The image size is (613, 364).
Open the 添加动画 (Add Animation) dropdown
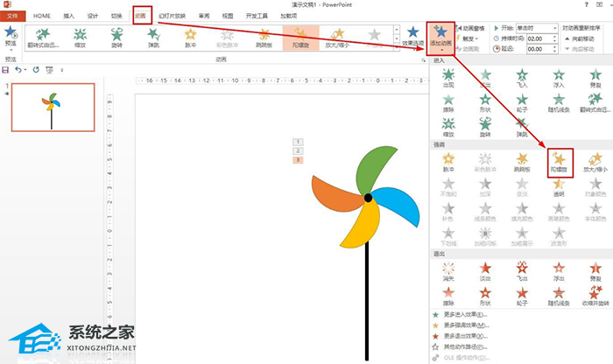tap(440, 38)
